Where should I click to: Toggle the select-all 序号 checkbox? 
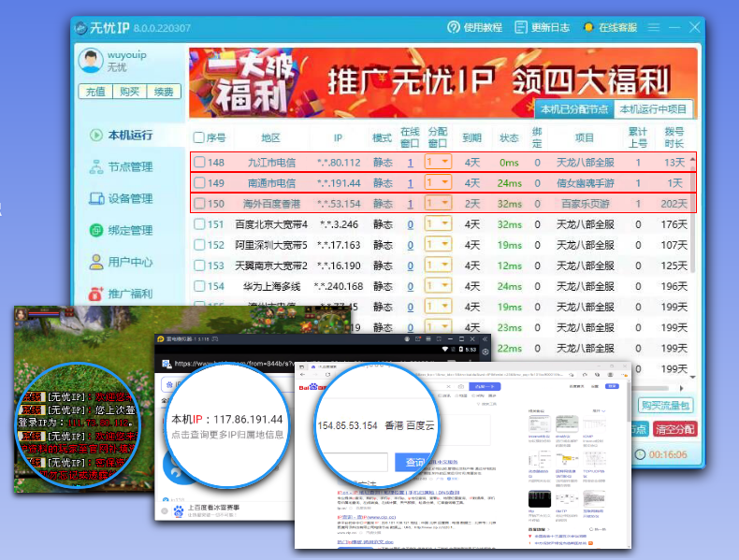click(x=199, y=137)
